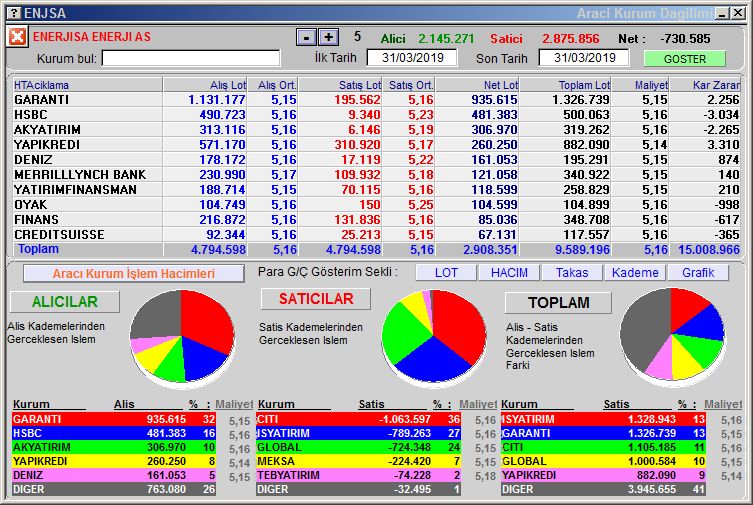
Task: Click green CITI 1.105.185 row in total list
Action: coord(603,447)
